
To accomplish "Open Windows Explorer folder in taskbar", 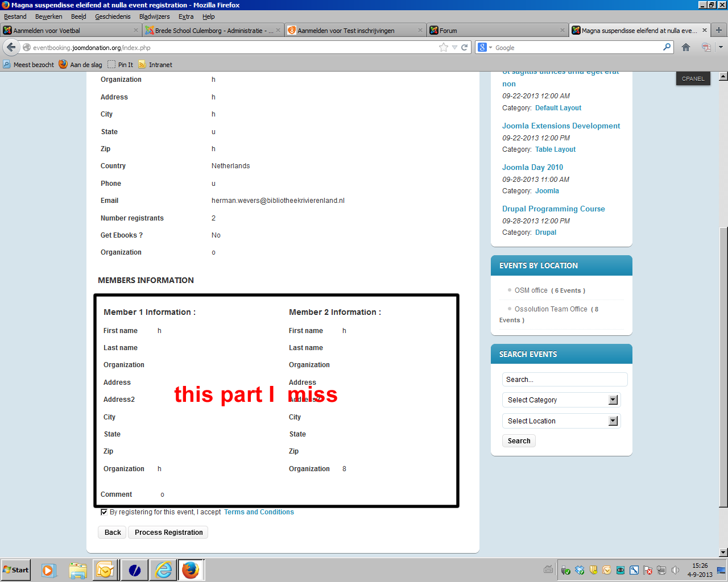I will coord(78,569).
